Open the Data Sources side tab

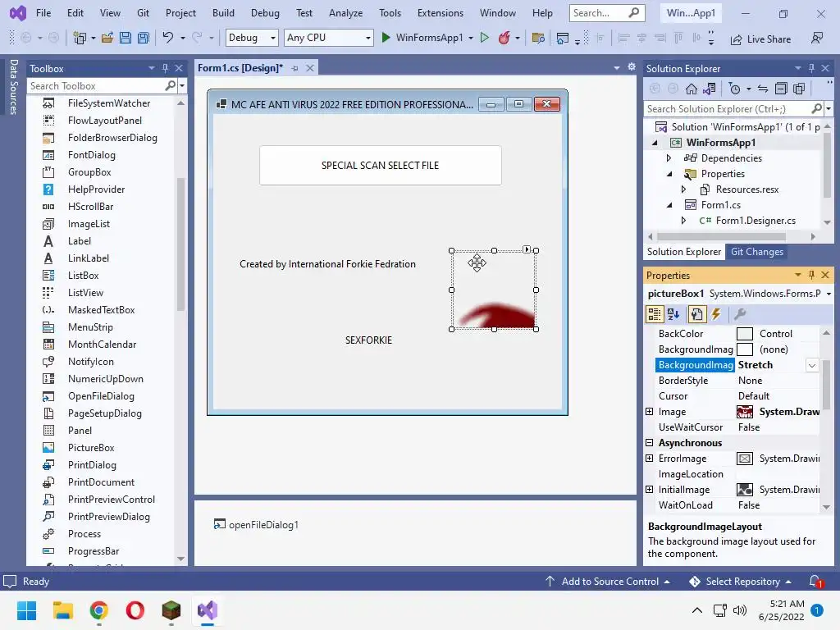(13, 87)
